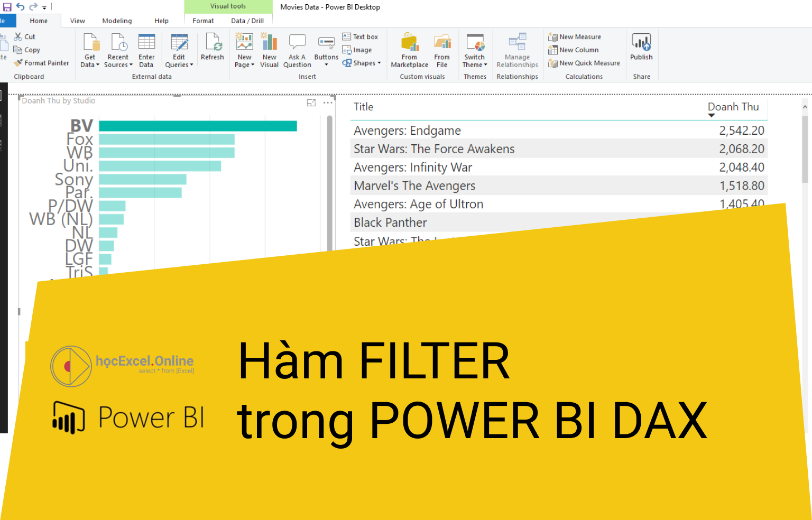Open the Format tab under Visual tools

click(x=203, y=21)
